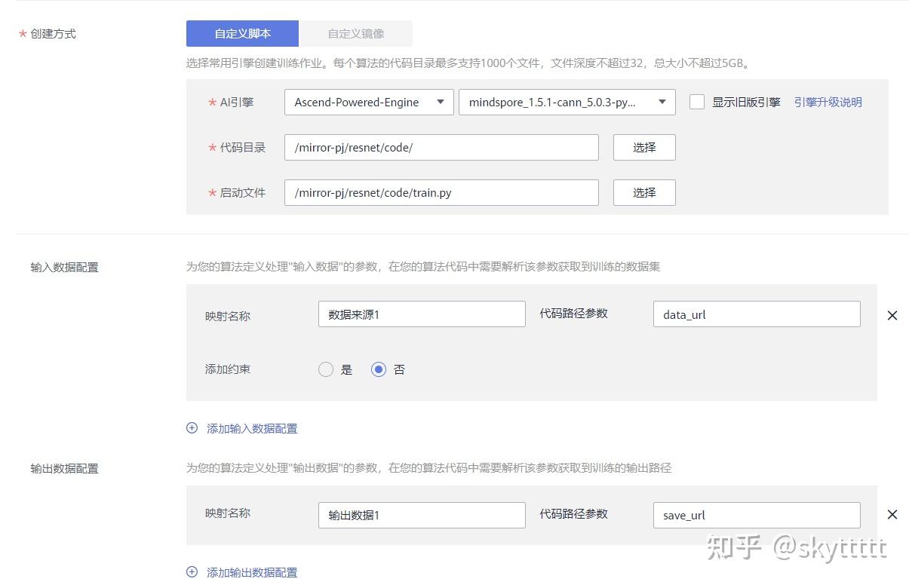This screenshot has width=909, height=588.
Task: Click the 数据来源1 mapping name field
Action: click(x=421, y=314)
